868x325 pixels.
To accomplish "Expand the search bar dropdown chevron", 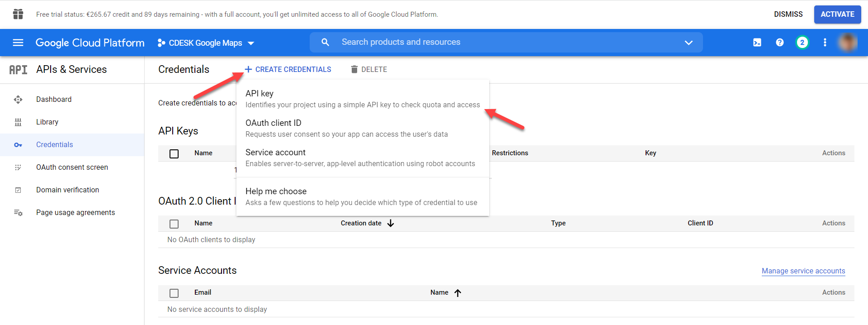I will 689,43.
